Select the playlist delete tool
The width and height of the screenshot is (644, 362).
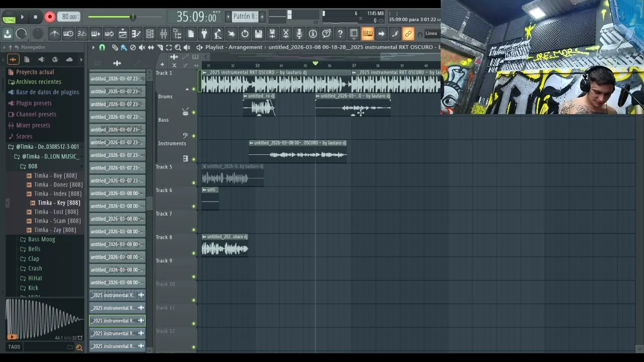pos(133,47)
